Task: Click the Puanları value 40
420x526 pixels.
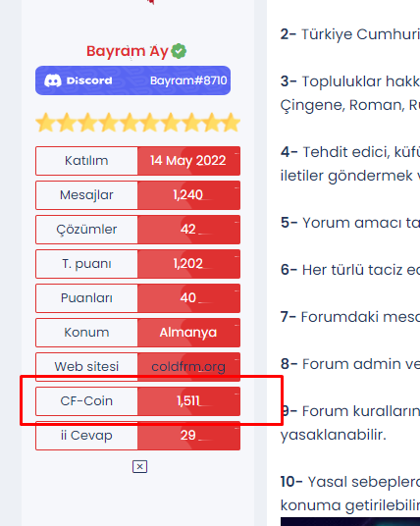Action: pos(187,298)
